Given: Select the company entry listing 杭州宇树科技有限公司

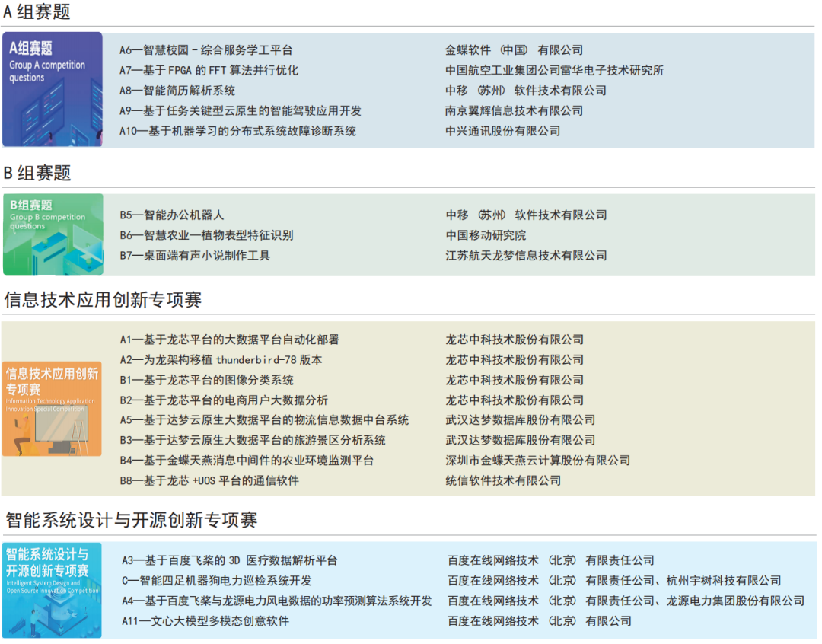Looking at the screenshot, I should 614,581.
